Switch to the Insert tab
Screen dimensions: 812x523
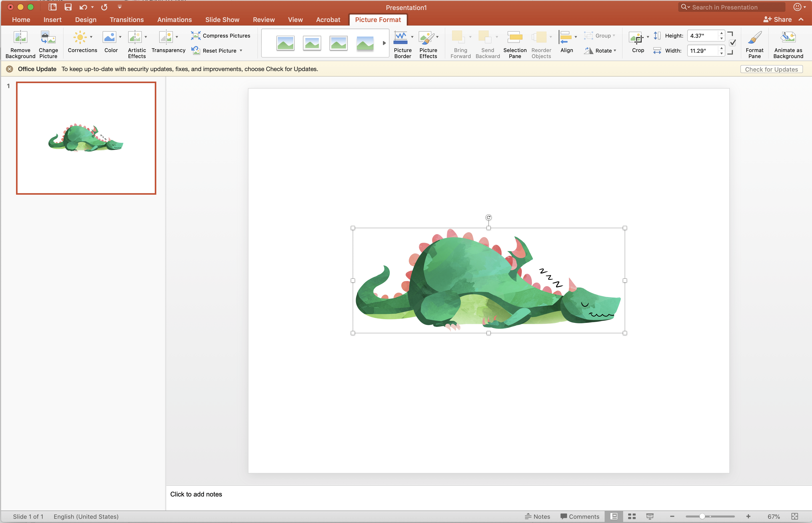pyautogui.click(x=52, y=20)
